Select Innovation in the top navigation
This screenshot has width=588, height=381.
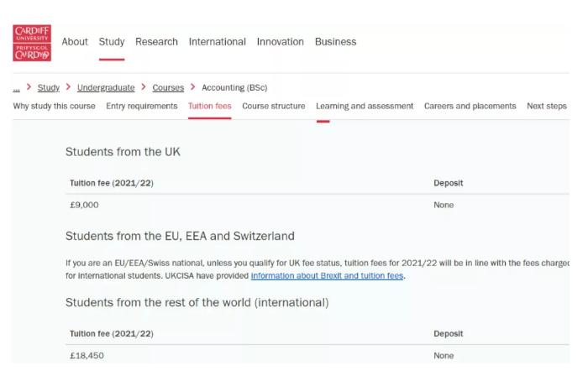click(281, 42)
